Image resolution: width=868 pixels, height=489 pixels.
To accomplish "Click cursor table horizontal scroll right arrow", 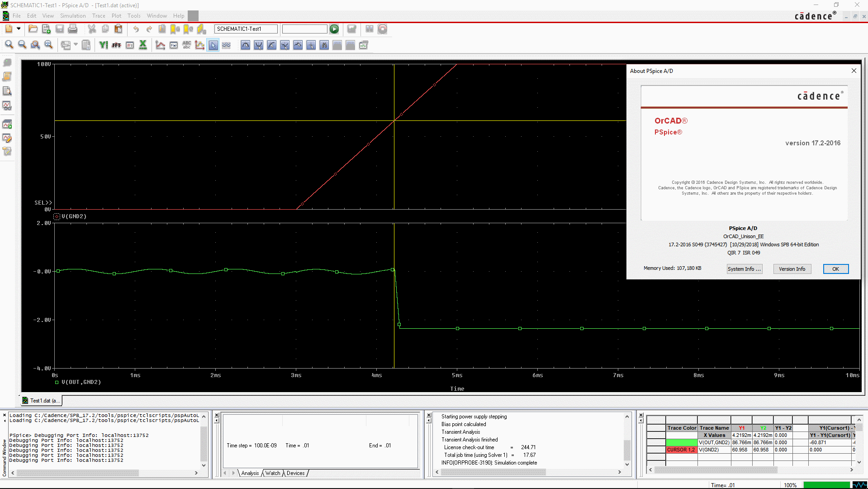I will 851,470.
